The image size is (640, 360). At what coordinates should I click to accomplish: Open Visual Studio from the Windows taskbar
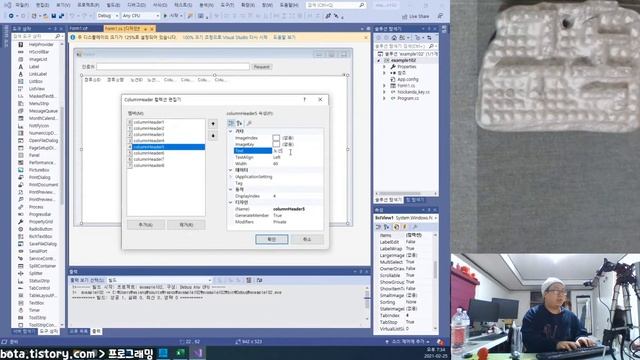point(198,353)
